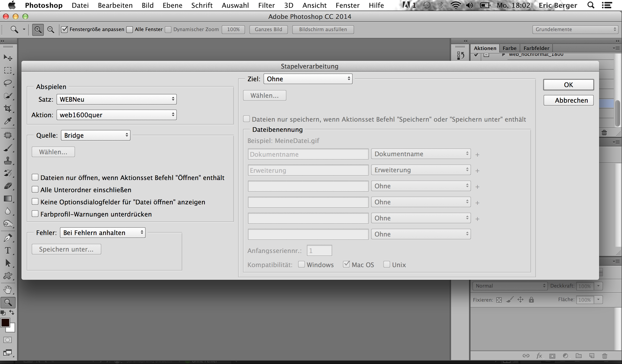This screenshot has width=622, height=364.
Task: Click the fx layer style icon
Action: [539, 356]
